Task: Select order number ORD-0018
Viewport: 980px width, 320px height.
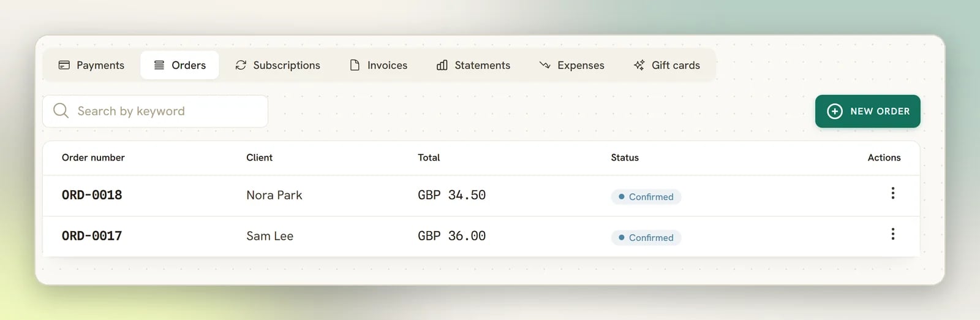Action: 92,195
